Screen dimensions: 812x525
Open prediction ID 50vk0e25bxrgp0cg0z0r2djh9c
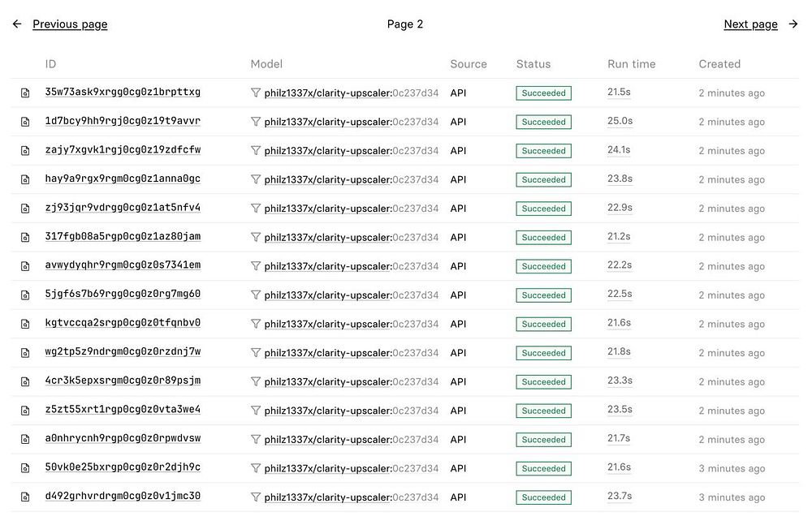[x=123, y=468]
